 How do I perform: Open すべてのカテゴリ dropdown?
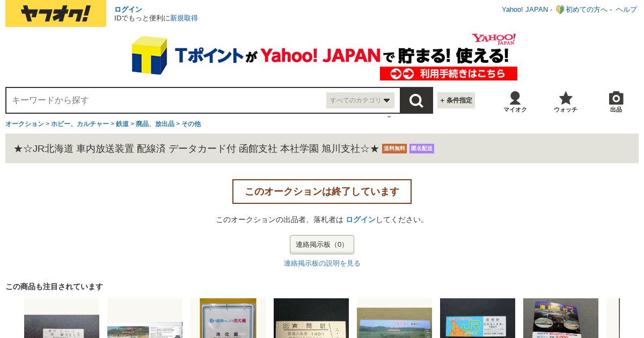[360, 100]
